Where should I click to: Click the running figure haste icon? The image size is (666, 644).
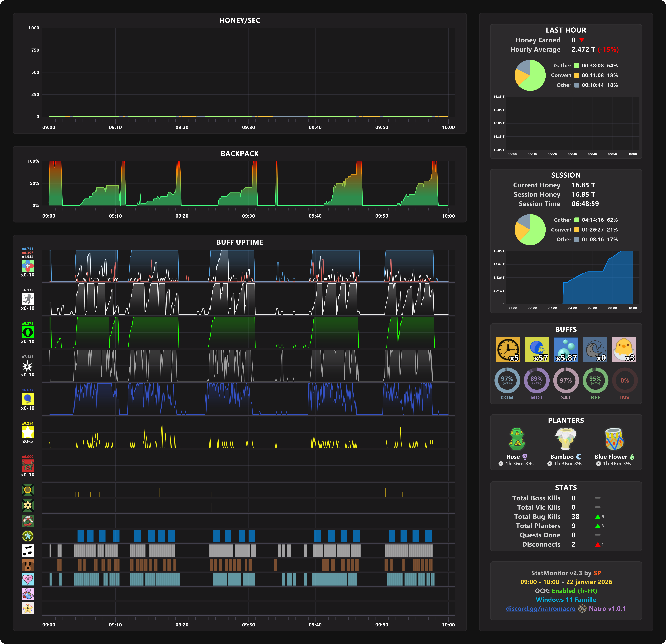pyautogui.click(x=28, y=299)
